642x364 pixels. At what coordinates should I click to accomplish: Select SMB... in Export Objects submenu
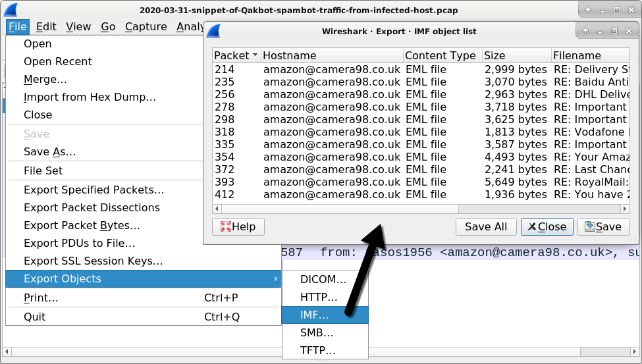(325, 333)
